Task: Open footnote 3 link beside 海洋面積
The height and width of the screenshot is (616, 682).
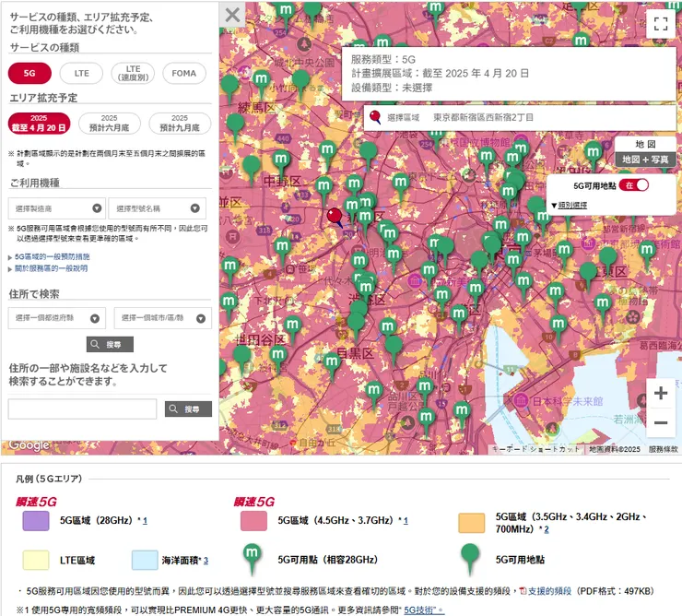Action: [206, 561]
